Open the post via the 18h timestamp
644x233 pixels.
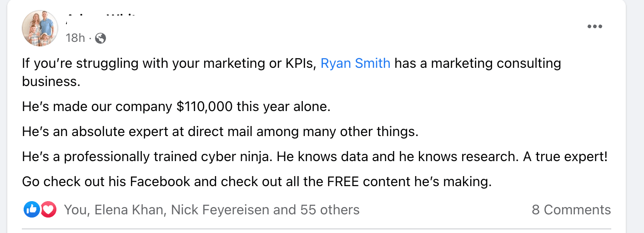tap(75, 38)
